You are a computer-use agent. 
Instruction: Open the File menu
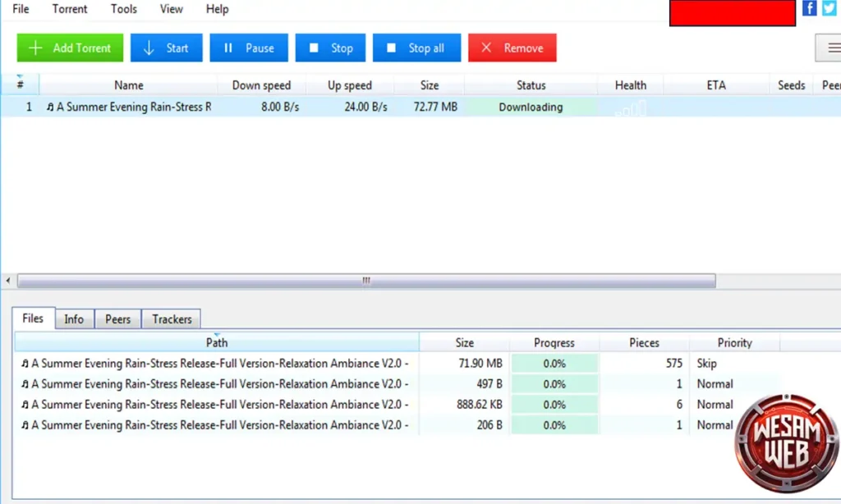(x=21, y=9)
